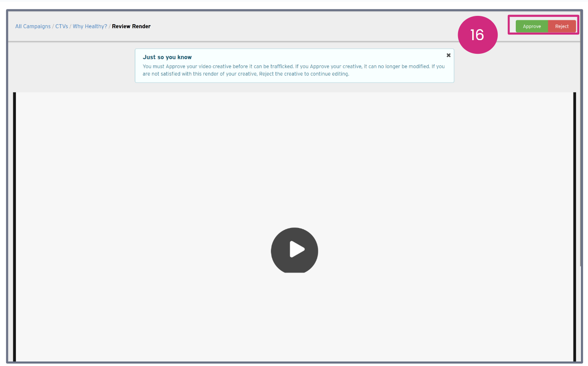This screenshot has width=588, height=366.
Task: Click the slash after All Campaigns
Action: [x=53, y=26]
